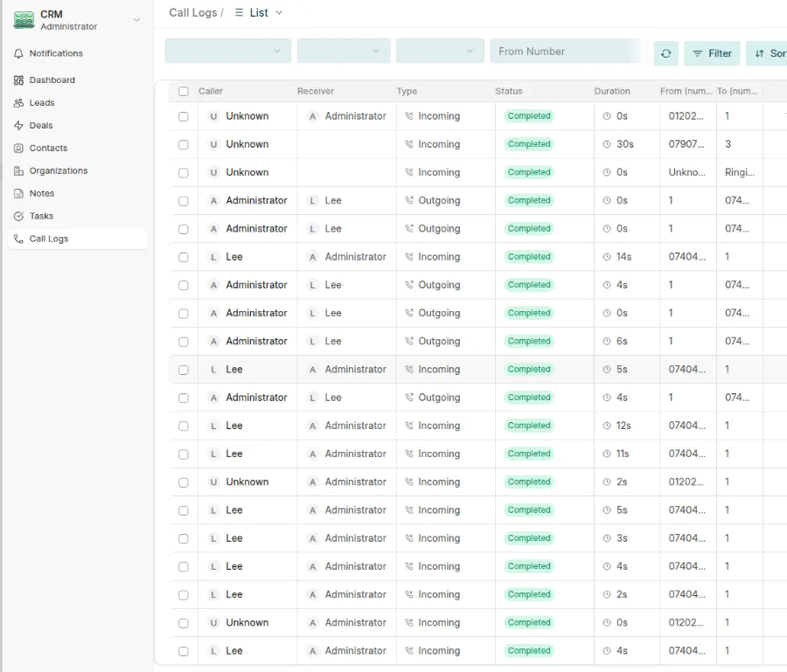787x672 pixels.
Task: Click the 07907... from number cell
Action: coord(686,144)
